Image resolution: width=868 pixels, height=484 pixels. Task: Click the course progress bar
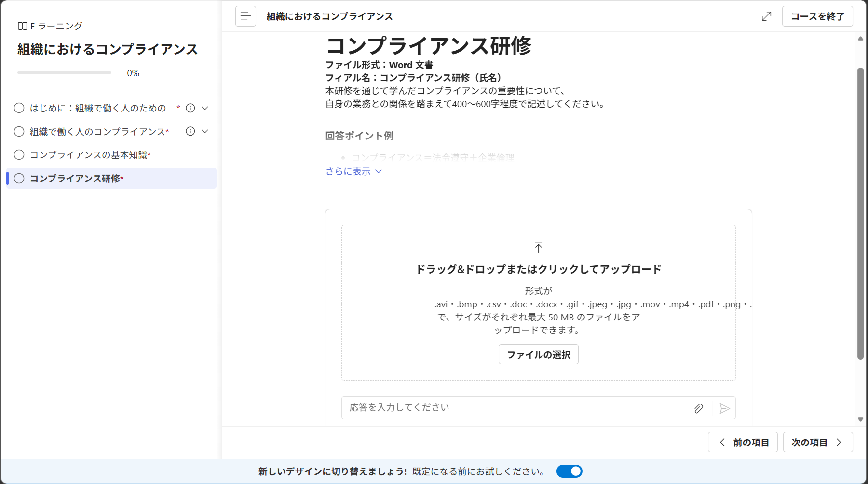pos(64,73)
